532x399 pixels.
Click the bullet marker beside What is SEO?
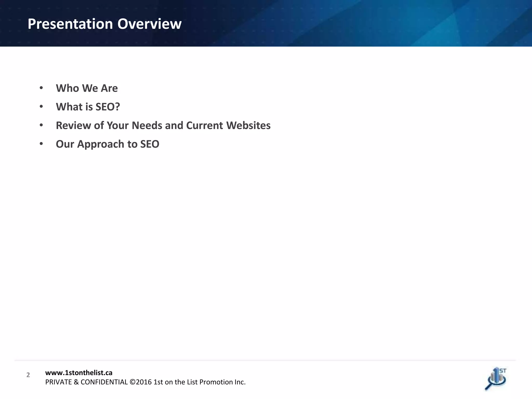41,107
